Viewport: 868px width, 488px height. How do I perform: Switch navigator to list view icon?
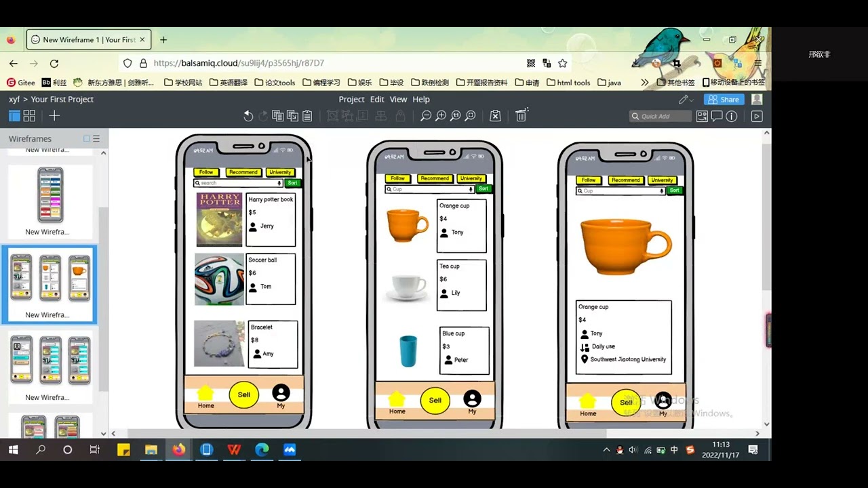pyautogui.click(x=96, y=139)
